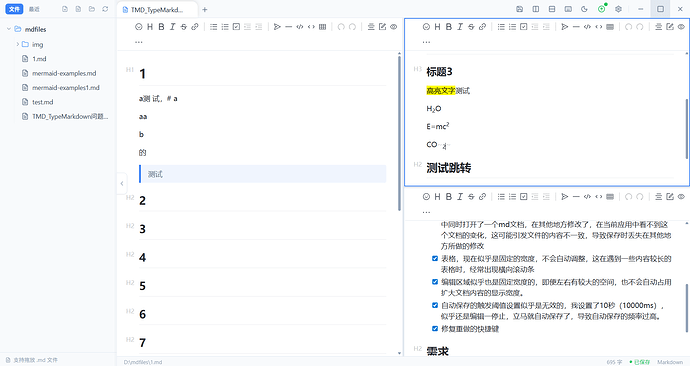690x366 pixels.
Task: Collapse the mdfiles folder
Action: (8, 29)
